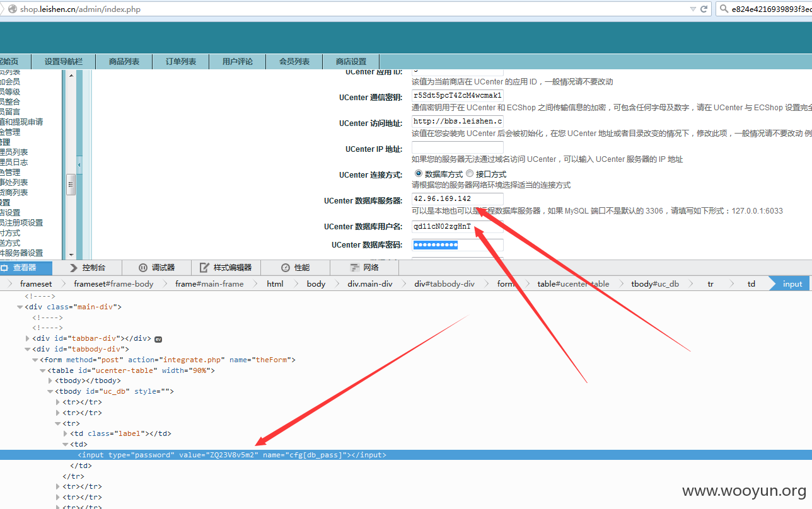Open the 会员列表 top menu item
The height and width of the screenshot is (509, 812).
point(294,62)
